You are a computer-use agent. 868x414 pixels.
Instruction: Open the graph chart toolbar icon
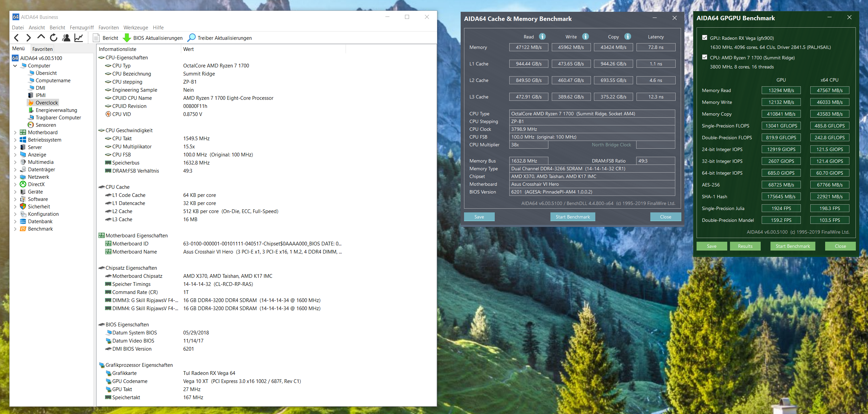(79, 38)
